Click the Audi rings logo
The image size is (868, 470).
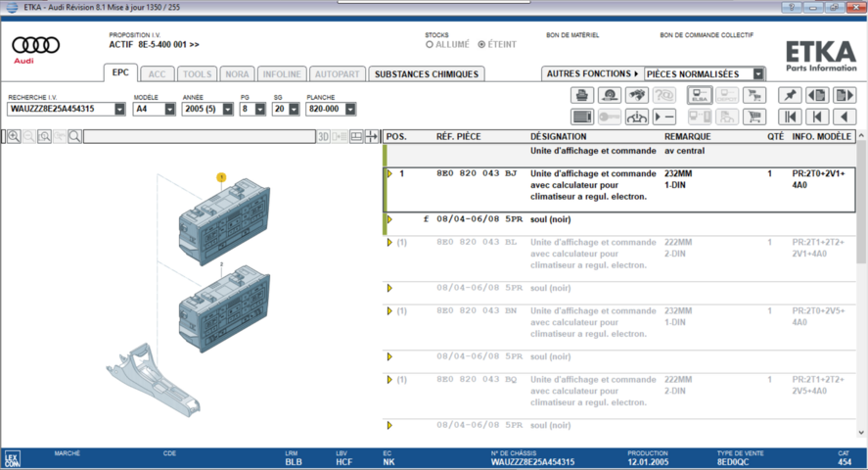coord(36,45)
